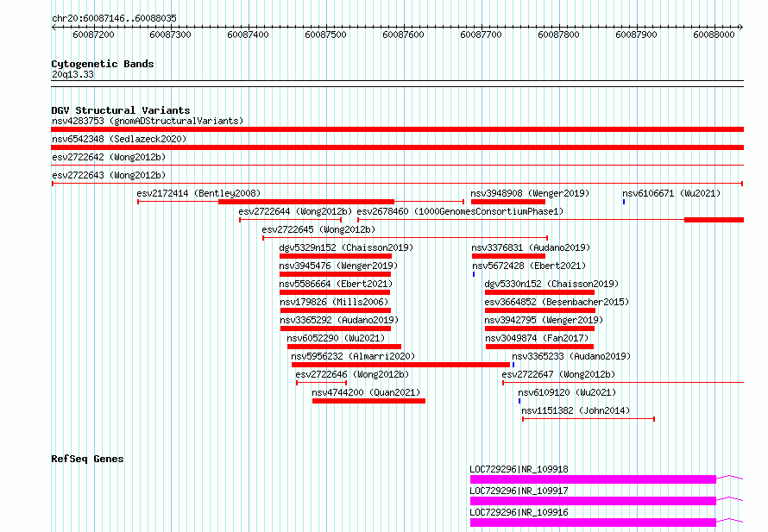
Task: Open nsv6109120 Wu2021 label
Action: (x=567, y=392)
